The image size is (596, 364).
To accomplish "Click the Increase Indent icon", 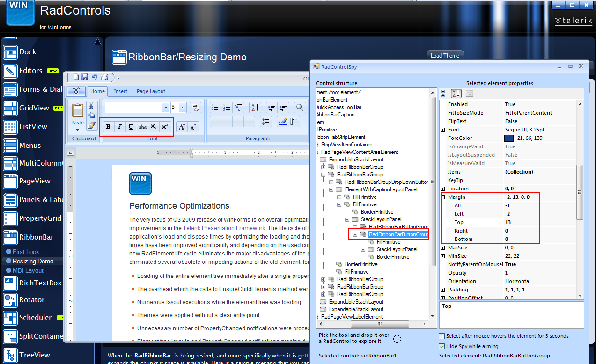I will pos(283,108).
